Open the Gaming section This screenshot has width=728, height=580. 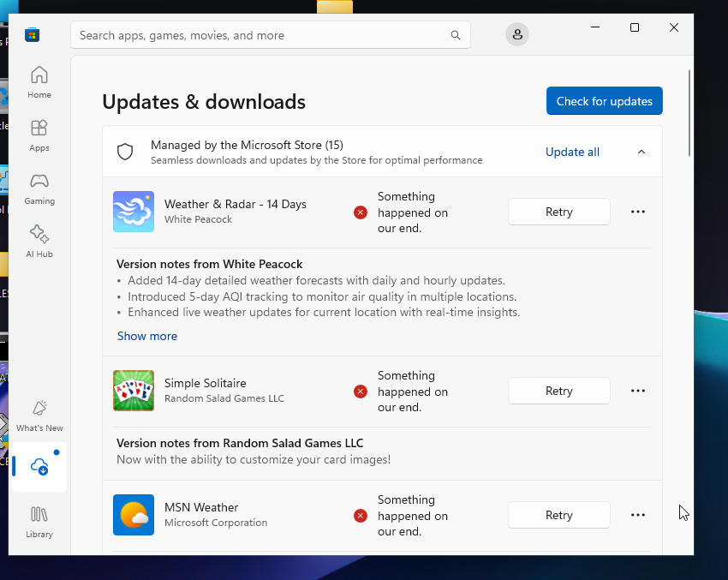point(39,189)
